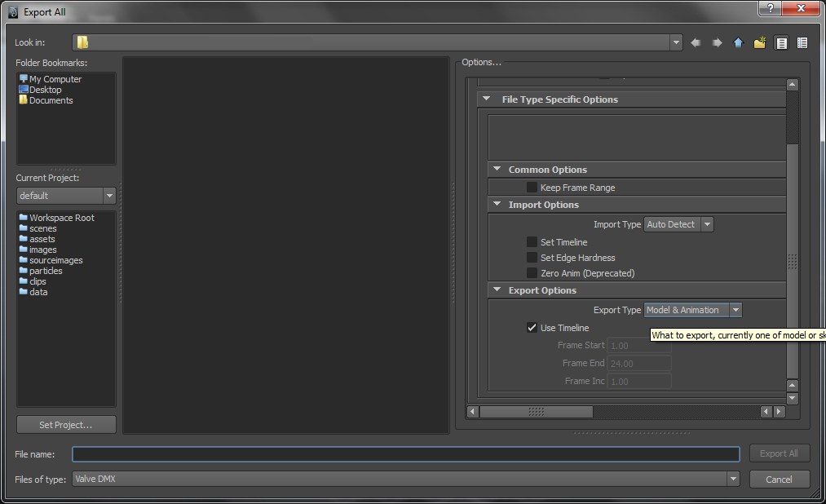The width and height of the screenshot is (826, 504).
Task: Click options horizontal scrollbar left arrow
Action: 473,411
